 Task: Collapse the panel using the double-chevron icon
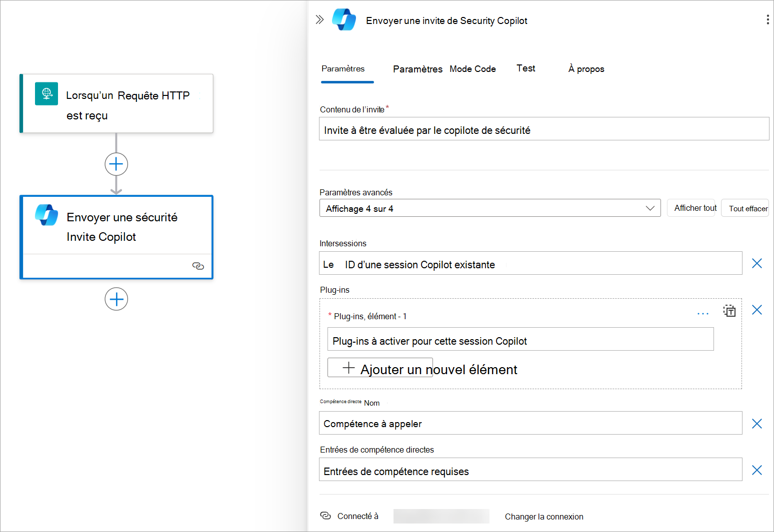[x=320, y=20]
